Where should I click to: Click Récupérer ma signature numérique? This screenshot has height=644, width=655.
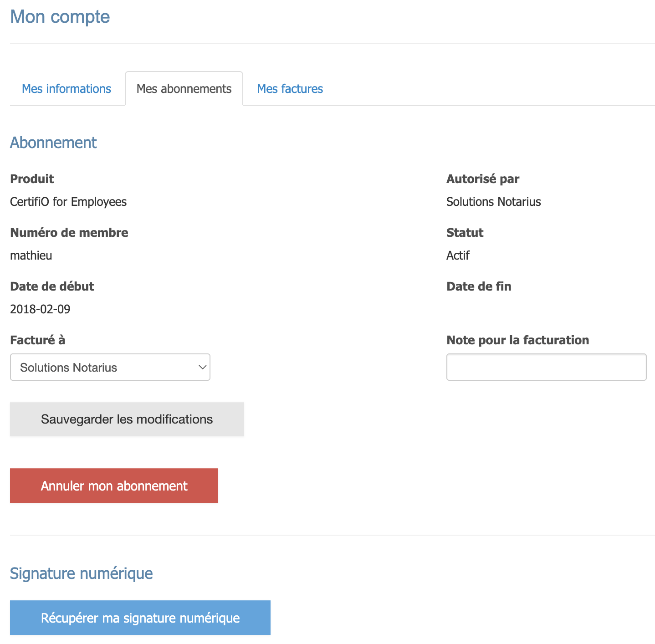(x=140, y=618)
